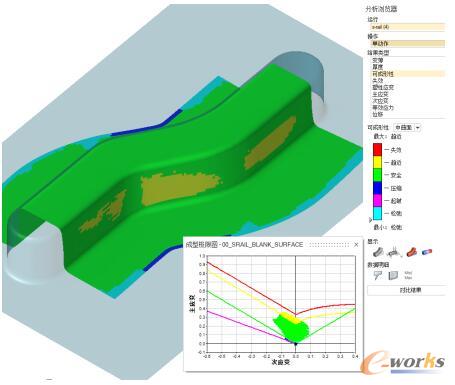Screen dimensions: 455x385
Task: Click the Min/Max probe icon
Action: (x=408, y=275)
